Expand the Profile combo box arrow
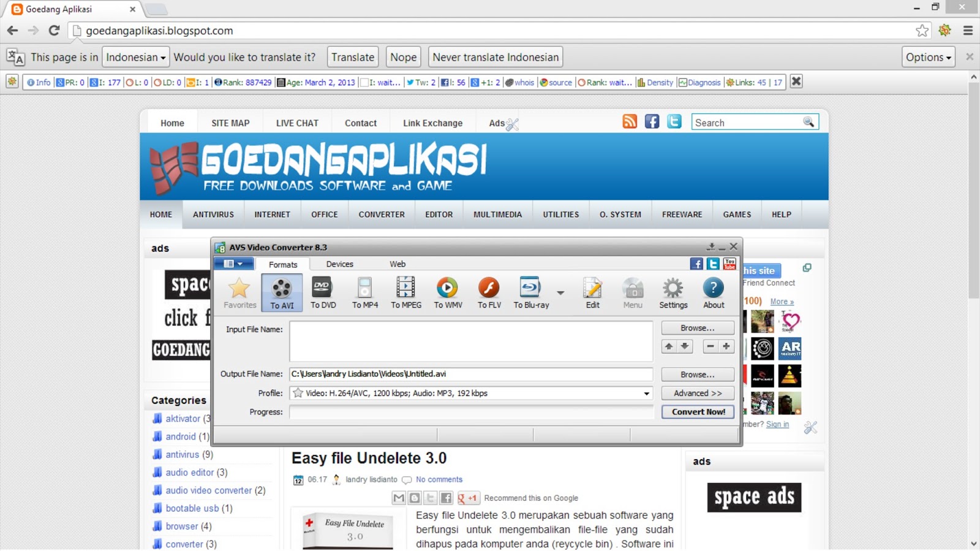 tap(646, 393)
